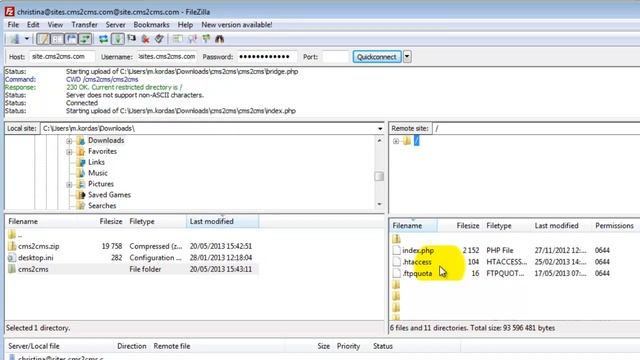The height and width of the screenshot is (360, 640).
Task: Select Music in the local tree
Action: tap(98, 173)
